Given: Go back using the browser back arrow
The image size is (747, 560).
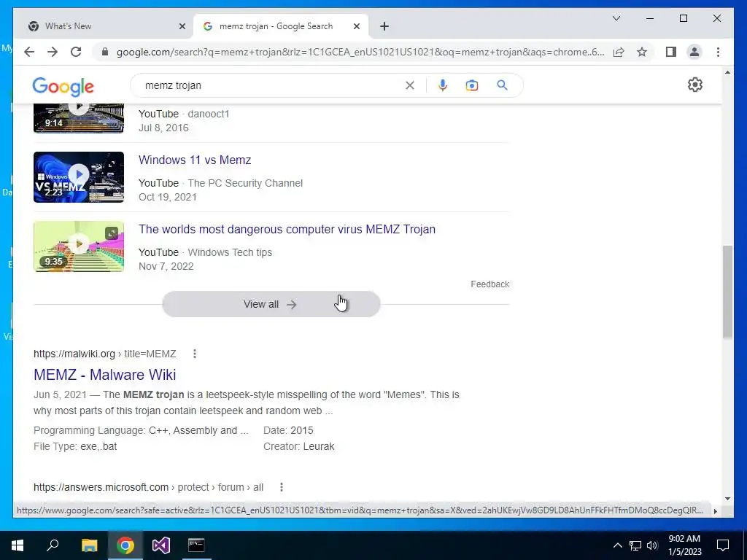Looking at the screenshot, I should click(29, 52).
